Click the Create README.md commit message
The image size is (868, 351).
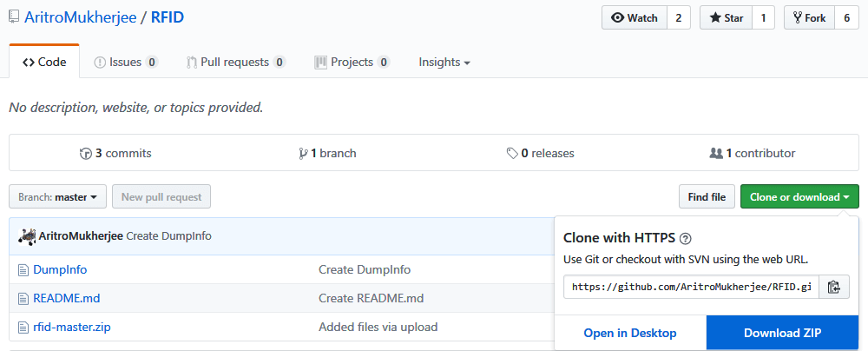[x=371, y=298]
